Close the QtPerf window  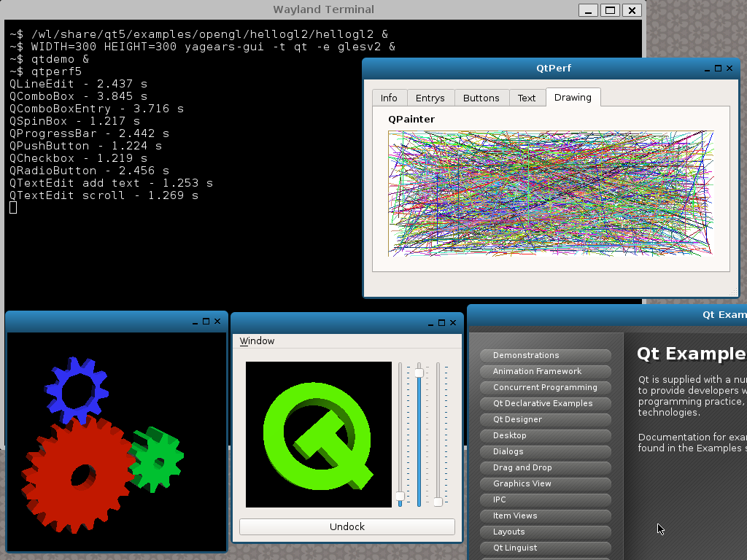click(729, 69)
